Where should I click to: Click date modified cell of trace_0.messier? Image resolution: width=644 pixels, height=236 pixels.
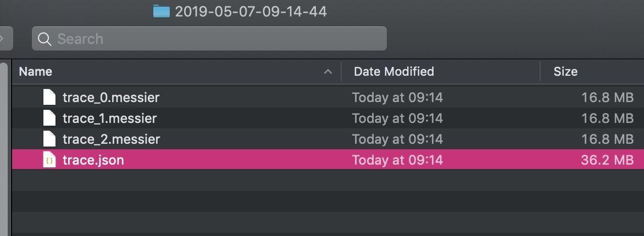(x=397, y=98)
